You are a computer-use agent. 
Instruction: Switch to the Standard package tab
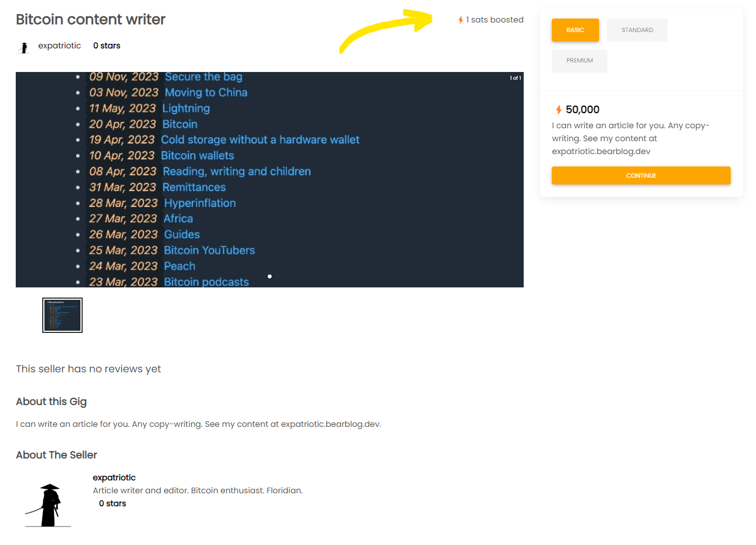click(x=637, y=30)
